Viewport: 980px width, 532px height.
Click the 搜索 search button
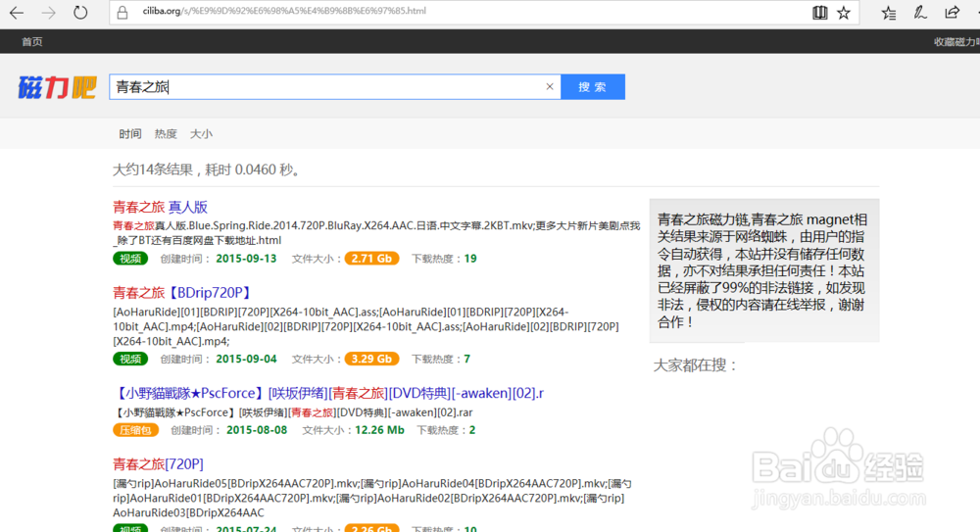pos(593,87)
